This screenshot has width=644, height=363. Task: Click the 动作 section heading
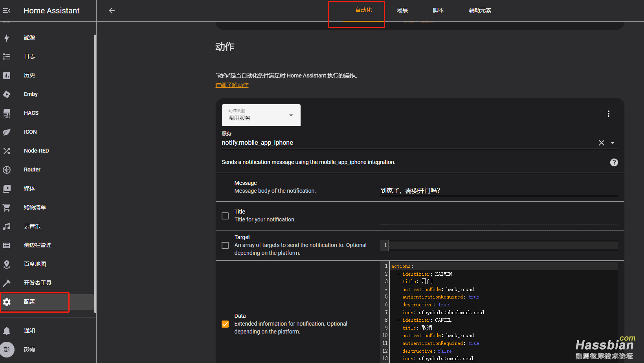click(x=225, y=47)
